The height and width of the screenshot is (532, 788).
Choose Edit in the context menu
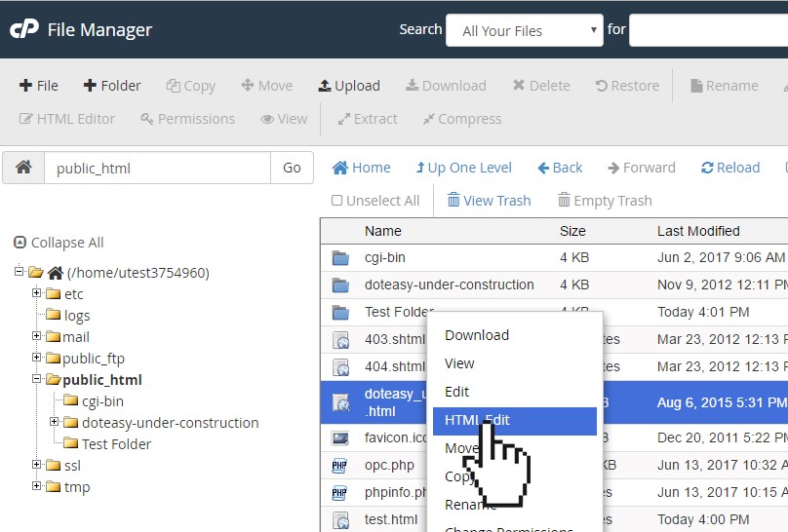coord(515,392)
